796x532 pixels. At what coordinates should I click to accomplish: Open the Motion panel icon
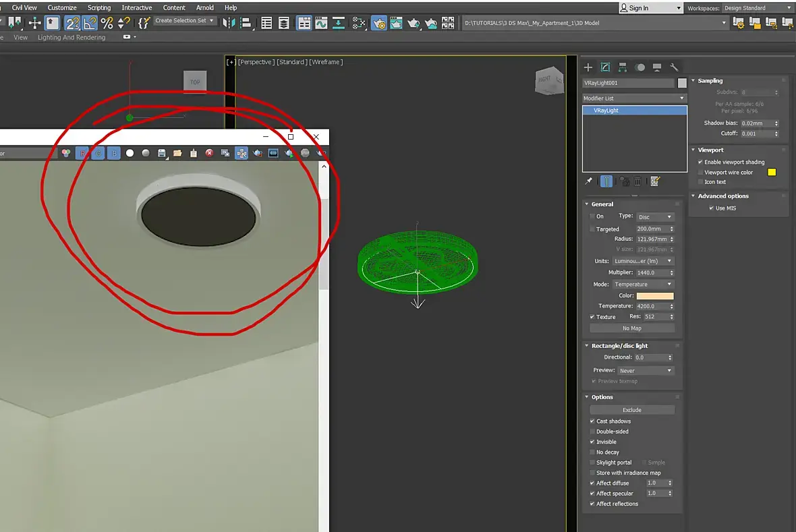640,67
